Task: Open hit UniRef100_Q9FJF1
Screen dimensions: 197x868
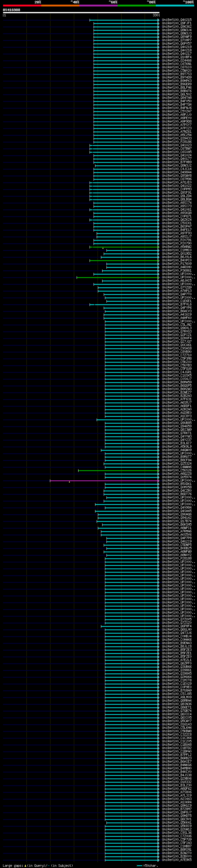Action: pos(176,23)
